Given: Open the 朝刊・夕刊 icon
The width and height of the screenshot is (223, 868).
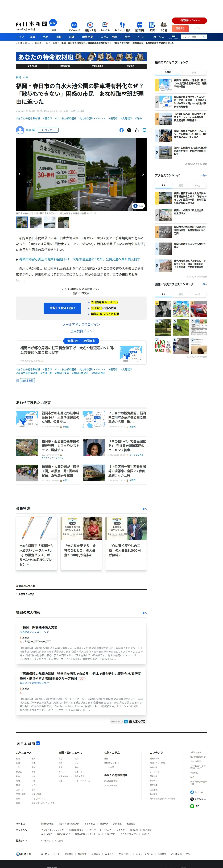Looking at the screenshot, I should click(90, 25).
